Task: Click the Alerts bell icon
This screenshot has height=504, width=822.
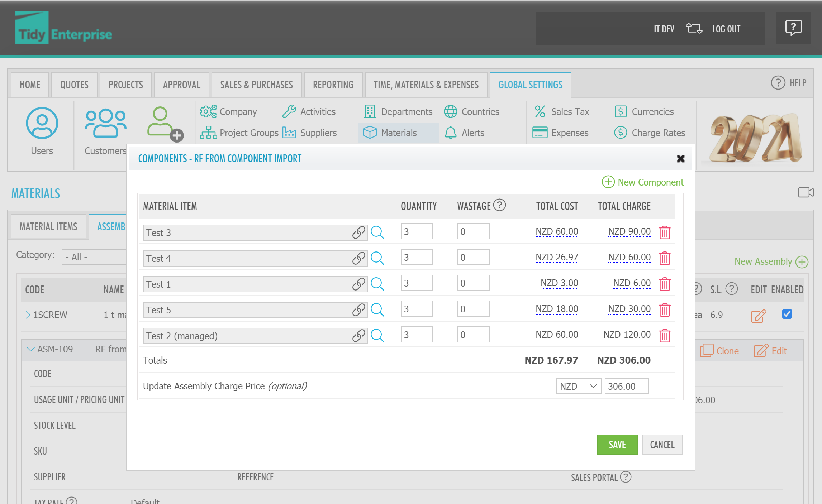Action: coord(450,133)
